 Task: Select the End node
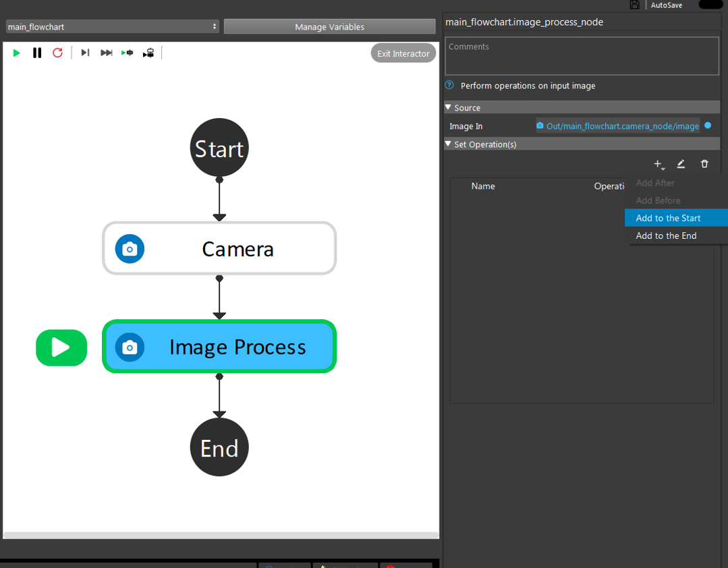pyautogui.click(x=219, y=447)
